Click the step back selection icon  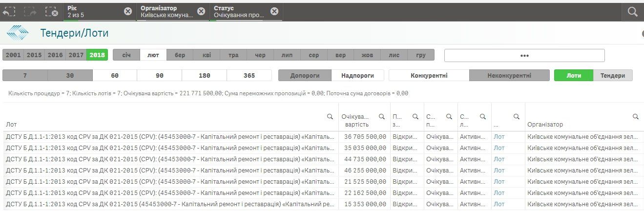[8, 12]
